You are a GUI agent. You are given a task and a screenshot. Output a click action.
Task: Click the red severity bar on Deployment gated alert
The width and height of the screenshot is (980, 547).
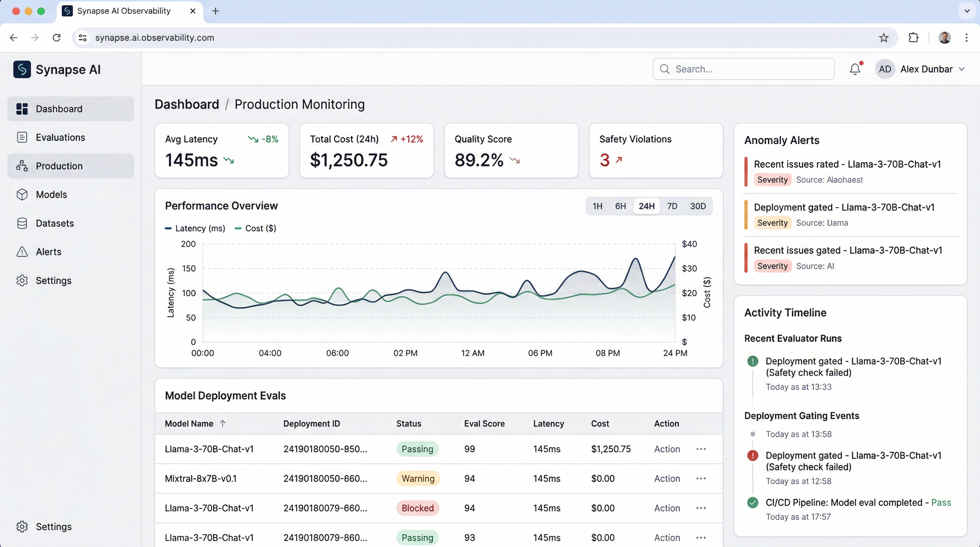[746, 214]
